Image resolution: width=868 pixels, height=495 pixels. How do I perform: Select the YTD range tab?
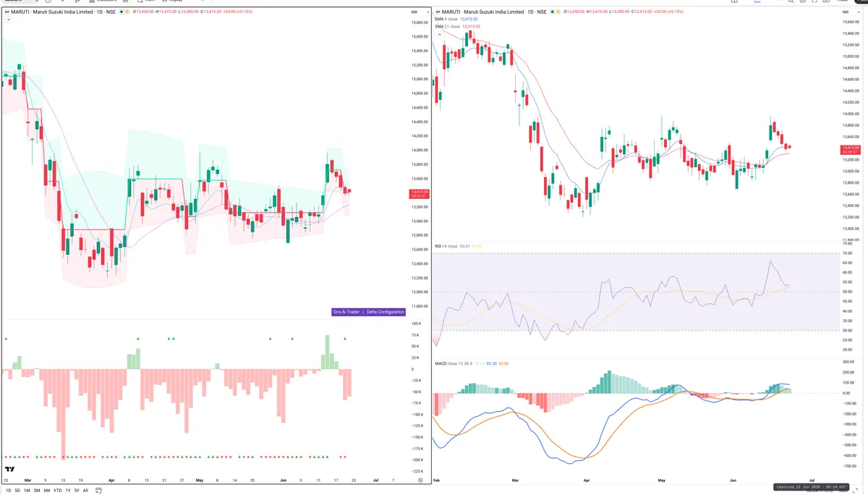pyautogui.click(x=57, y=491)
